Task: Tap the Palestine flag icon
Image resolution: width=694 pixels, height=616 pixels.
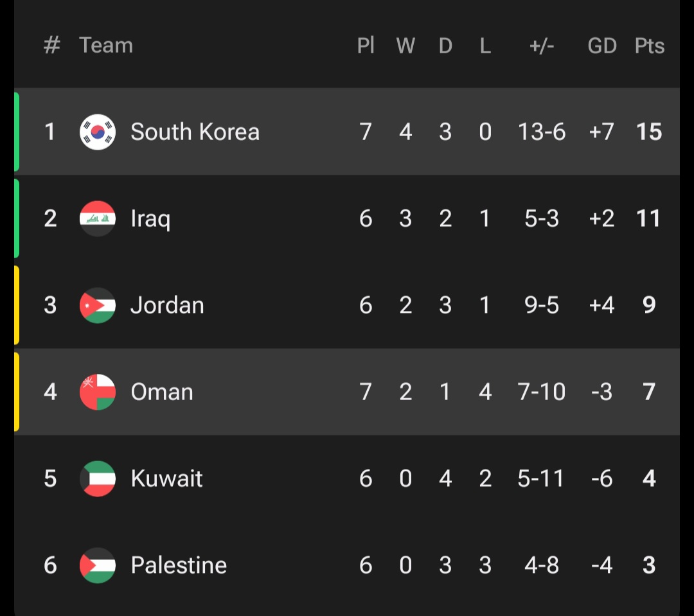Action: 98,565
